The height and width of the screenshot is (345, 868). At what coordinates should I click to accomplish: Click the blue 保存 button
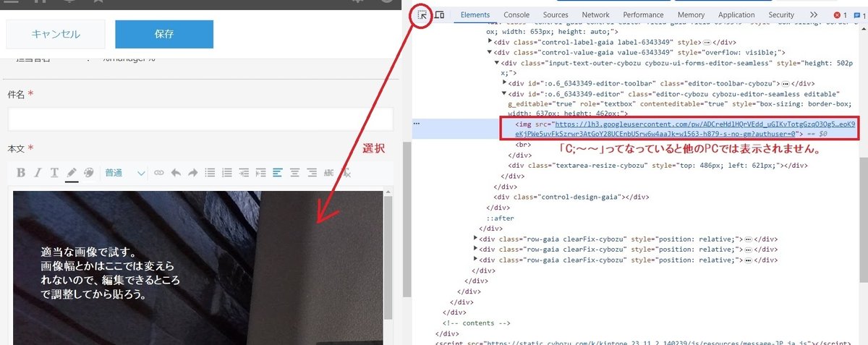pos(164,34)
